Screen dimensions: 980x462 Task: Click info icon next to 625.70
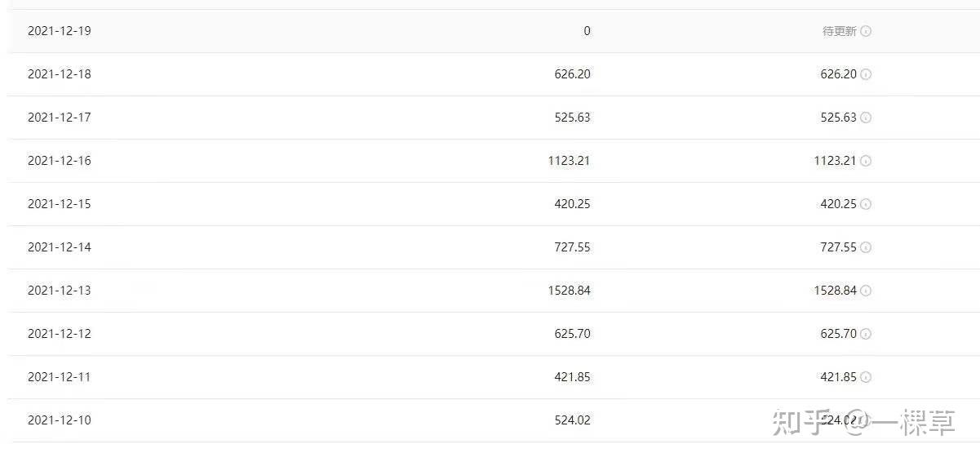[x=866, y=334]
